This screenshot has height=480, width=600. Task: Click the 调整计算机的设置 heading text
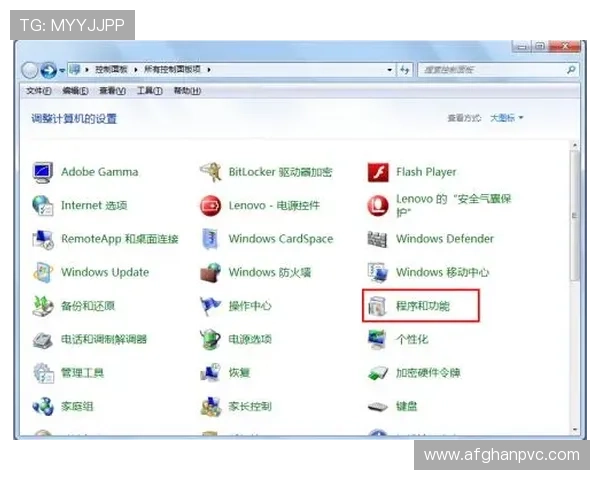click(74, 119)
